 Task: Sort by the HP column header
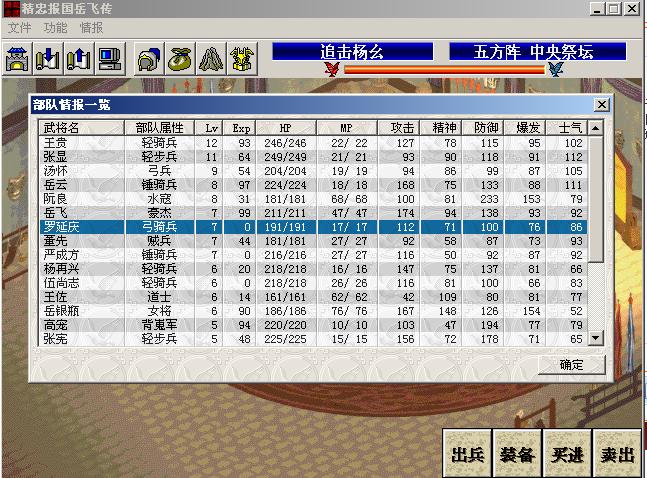click(286, 128)
